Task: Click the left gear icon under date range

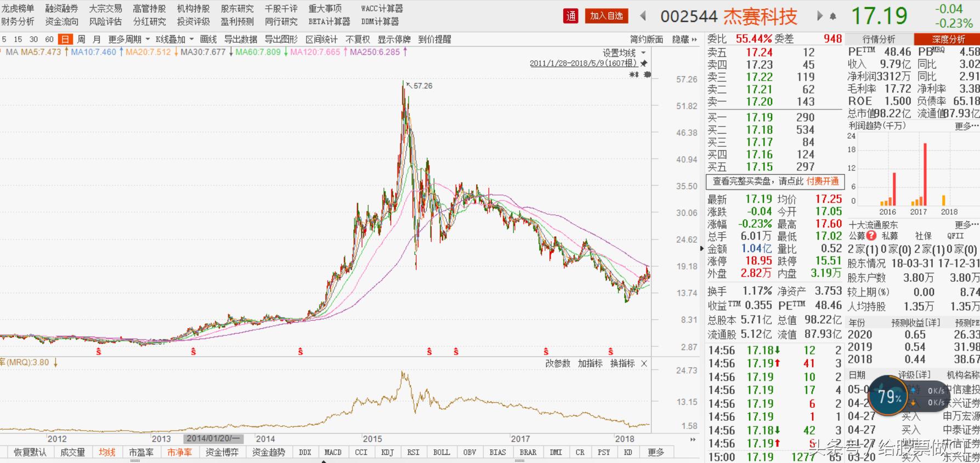Action: tap(634, 75)
